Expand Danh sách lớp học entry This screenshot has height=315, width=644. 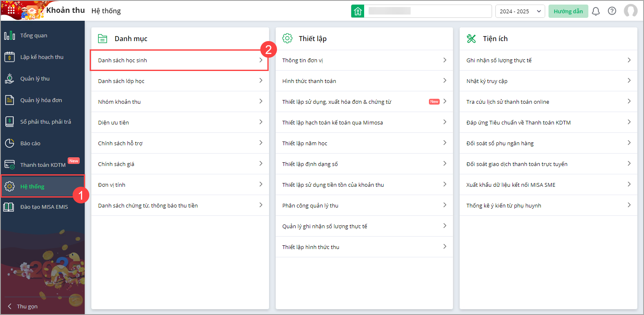pyautogui.click(x=180, y=81)
